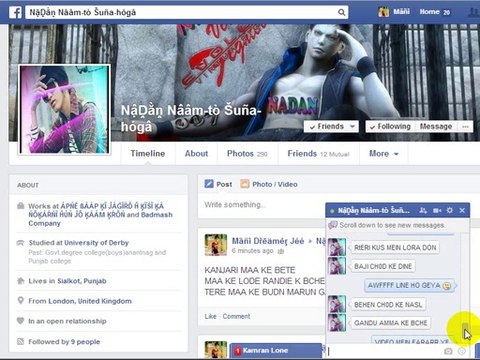Click the profile picture thumbnail
Screen dimensions: 480x360
(64, 109)
